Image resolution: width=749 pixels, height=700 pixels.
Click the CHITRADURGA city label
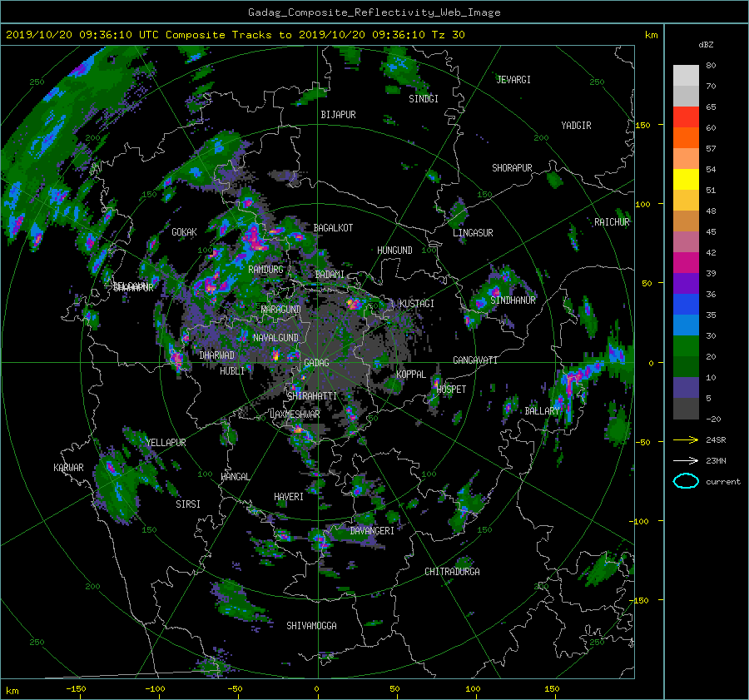pyautogui.click(x=453, y=572)
